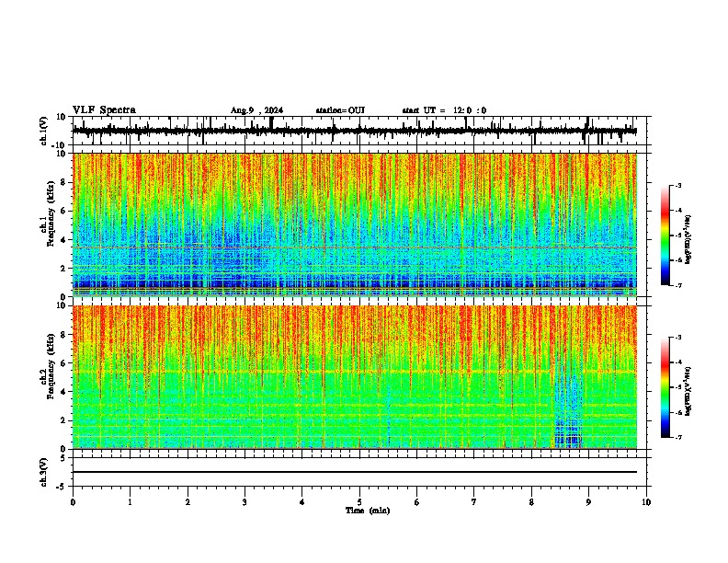Click the log(PSD) label beside ch.2 color bar
Viewport: 728px width, 563px height.
pos(688,391)
